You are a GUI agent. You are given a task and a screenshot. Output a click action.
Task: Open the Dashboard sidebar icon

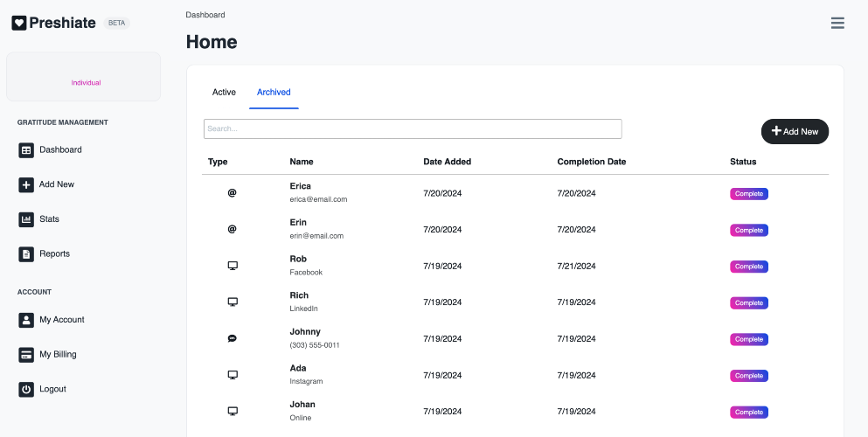click(x=26, y=150)
